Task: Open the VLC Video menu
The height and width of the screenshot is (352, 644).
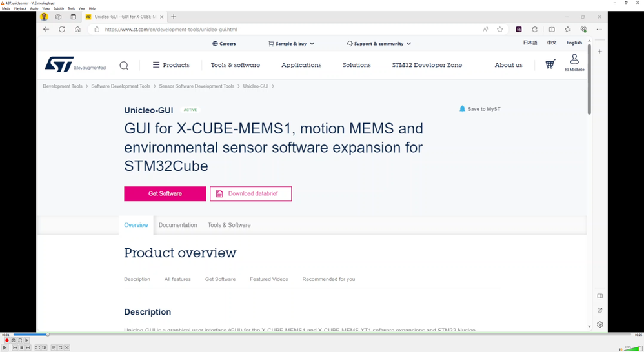Action: (46, 8)
